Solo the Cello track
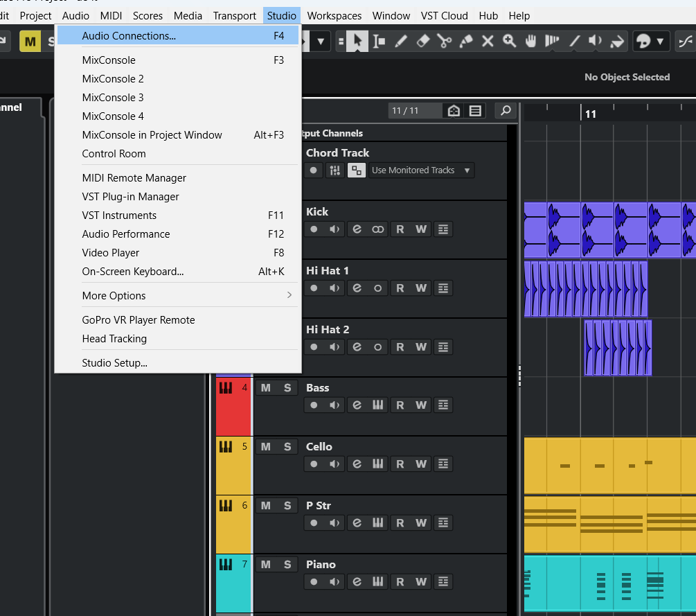The height and width of the screenshot is (616, 696). click(287, 447)
